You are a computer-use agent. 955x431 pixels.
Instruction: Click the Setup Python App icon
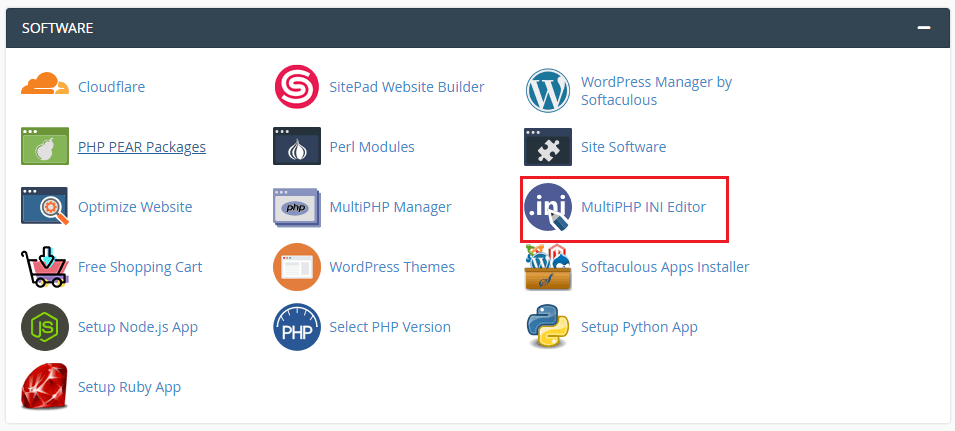click(x=548, y=327)
